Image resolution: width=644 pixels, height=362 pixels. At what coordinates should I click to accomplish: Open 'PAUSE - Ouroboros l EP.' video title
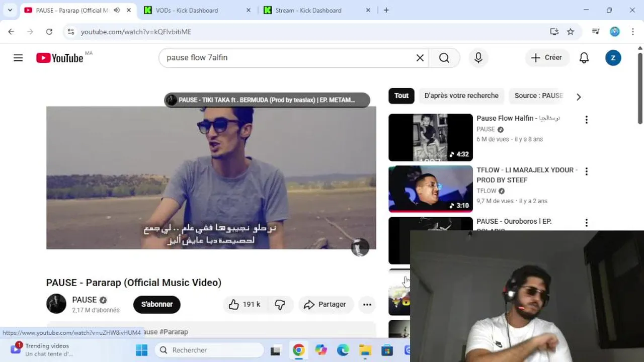(514, 221)
